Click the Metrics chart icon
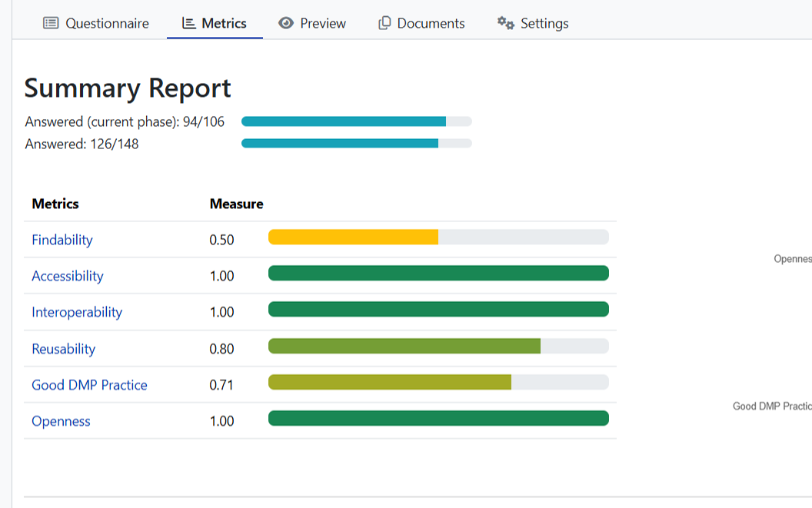This screenshot has width=812, height=508. tap(188, 23)
